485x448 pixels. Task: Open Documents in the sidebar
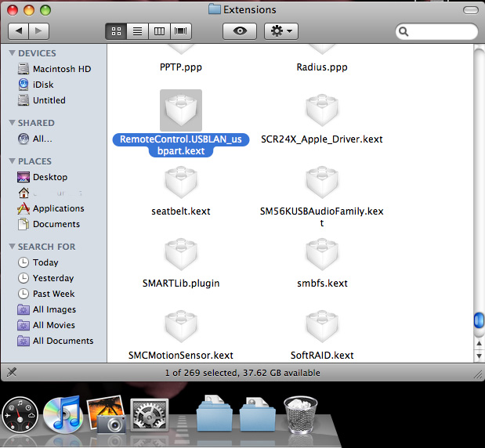click(49, 224)
